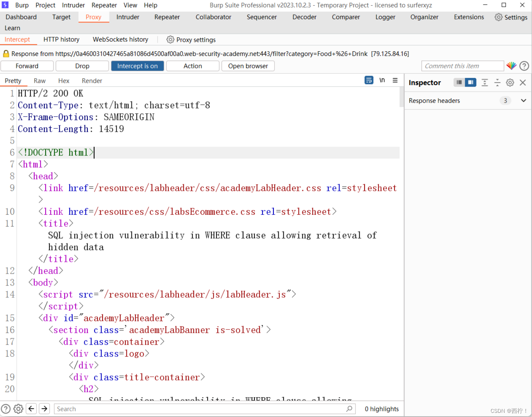The width and height of the screenshot is (532, 417).
Task: Open the Action menu button
Action: tap(193, 66)
